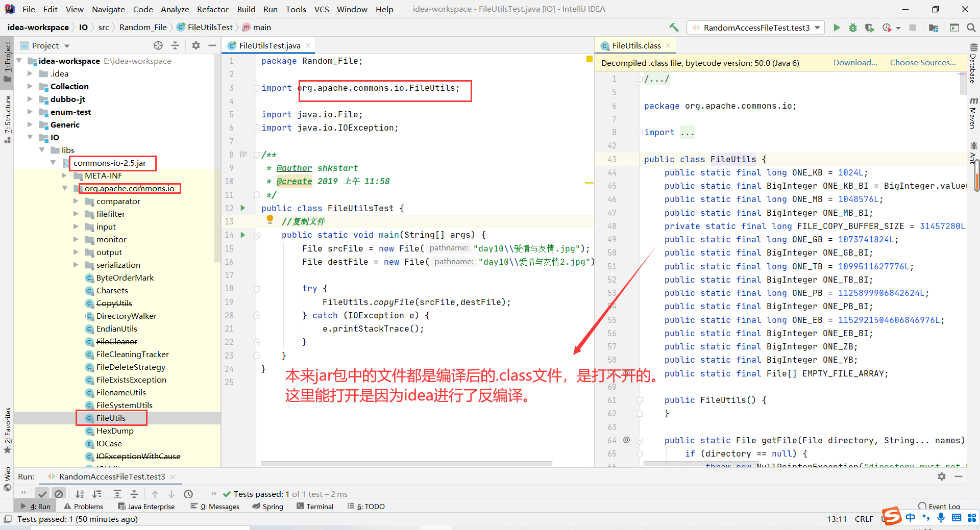This screenshot has height=530, width=980.
Task: Open the Terminal tool tab
Action: click(x=315, y=507)
